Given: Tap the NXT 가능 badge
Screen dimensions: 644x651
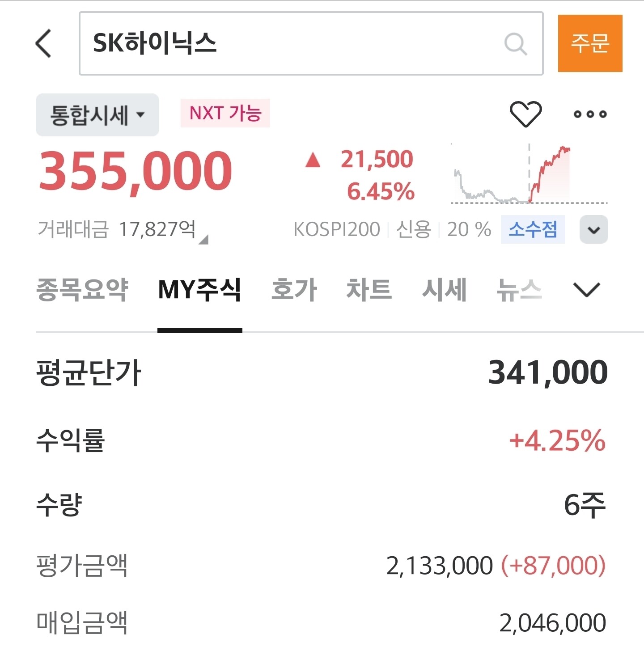Looking at the screenshot, I should pos(225,113).
